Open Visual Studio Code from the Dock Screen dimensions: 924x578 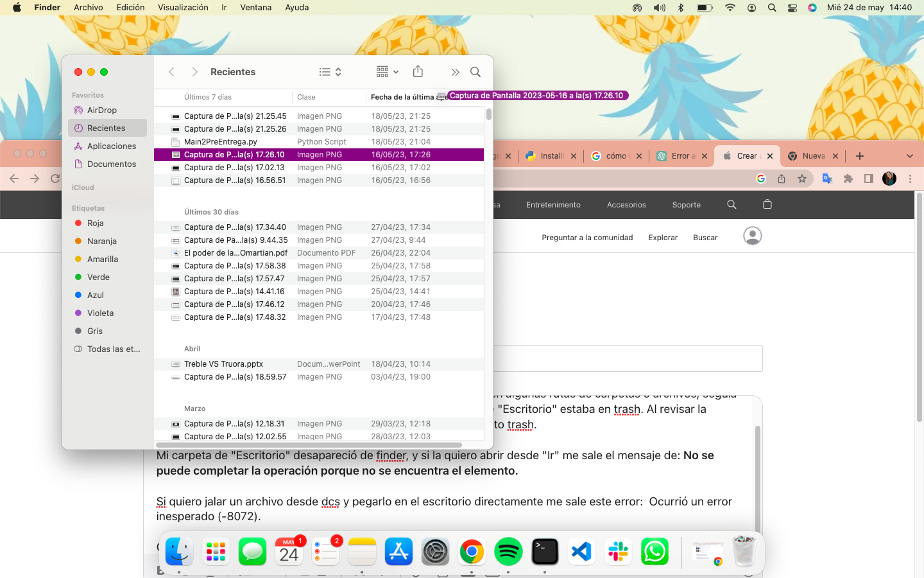click(x=581, y=552)
